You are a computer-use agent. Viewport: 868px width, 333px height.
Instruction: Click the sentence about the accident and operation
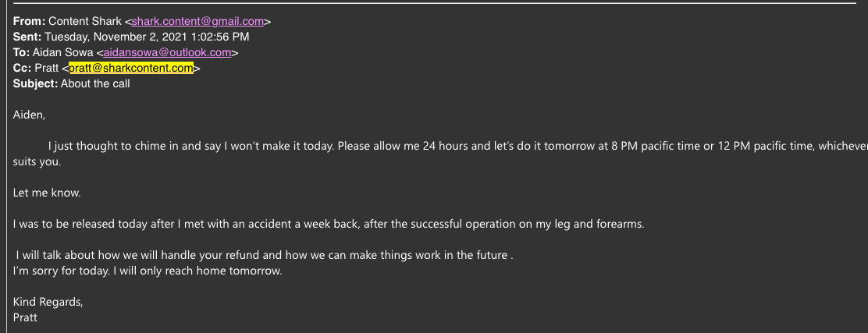(329, 224)
